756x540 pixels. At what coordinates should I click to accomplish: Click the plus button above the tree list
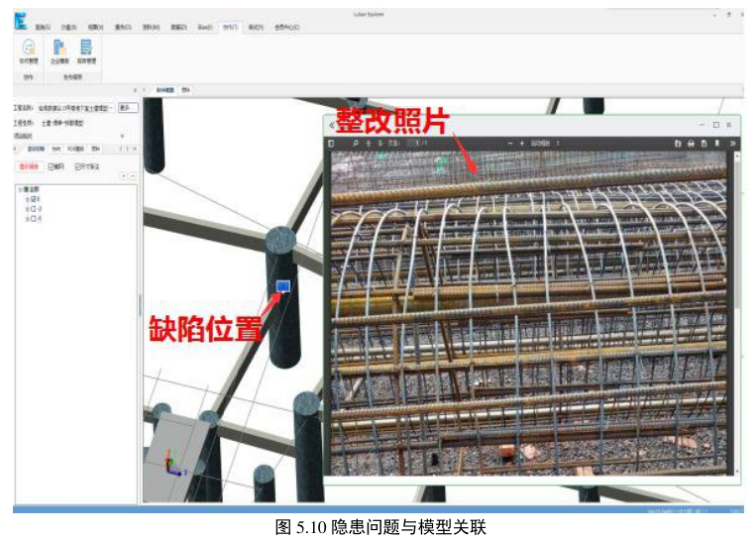pyautogui.click(x=124, y=176)
